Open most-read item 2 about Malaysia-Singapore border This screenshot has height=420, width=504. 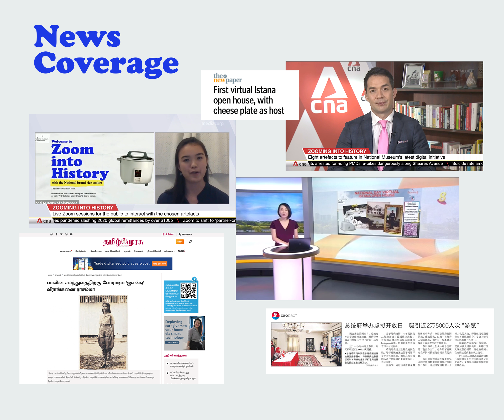click(183, 375)
